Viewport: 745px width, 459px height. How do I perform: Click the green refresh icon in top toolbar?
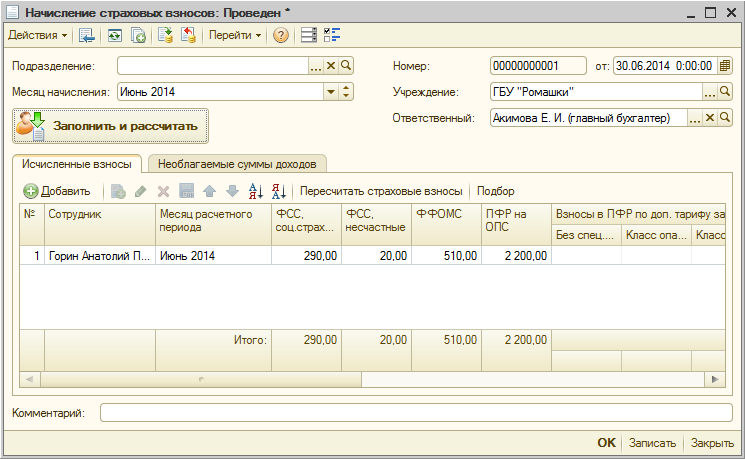pyautogui.click(x=114, y=35)
